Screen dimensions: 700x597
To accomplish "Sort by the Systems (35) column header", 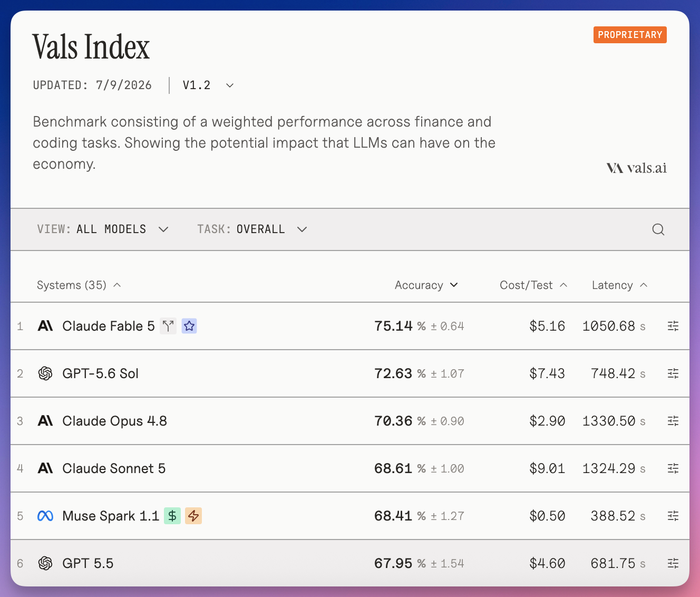I will click(x=79, y=285).
